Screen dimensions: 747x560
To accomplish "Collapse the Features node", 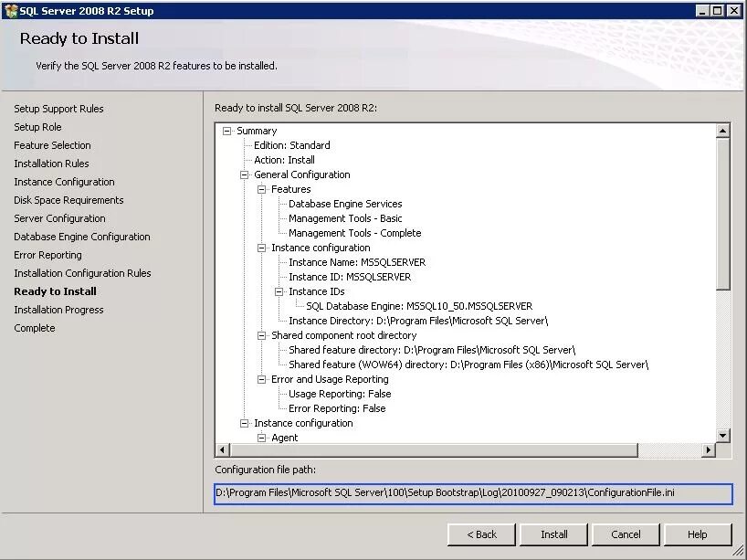I will (261, 190).
